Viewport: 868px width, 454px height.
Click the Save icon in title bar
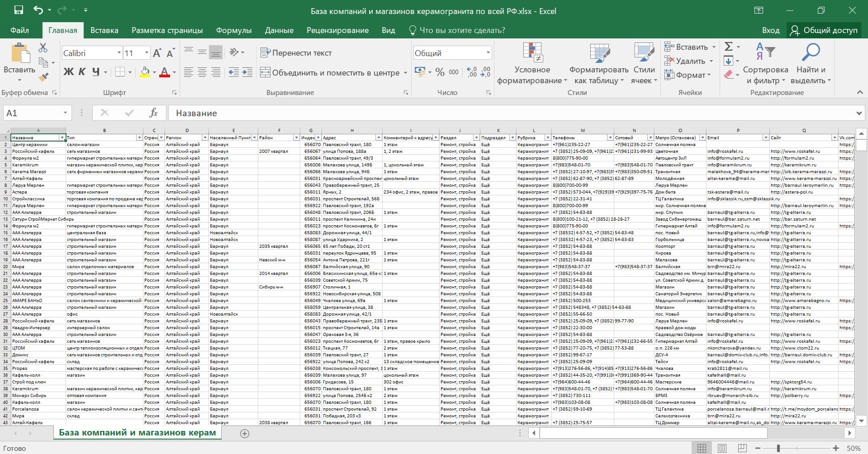[x=19, y=10]
